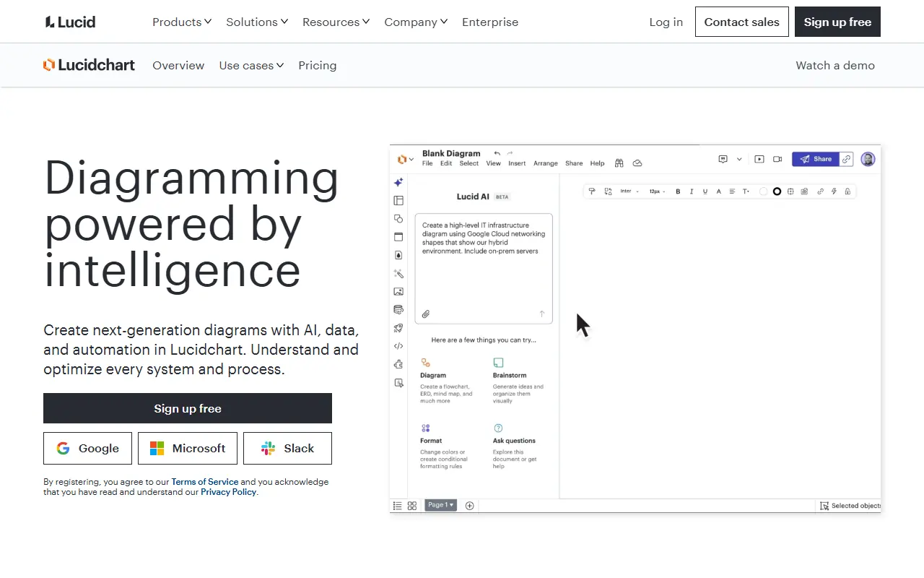Click the Sign up free button
924x578 pixels.
(x=188, y=408)
